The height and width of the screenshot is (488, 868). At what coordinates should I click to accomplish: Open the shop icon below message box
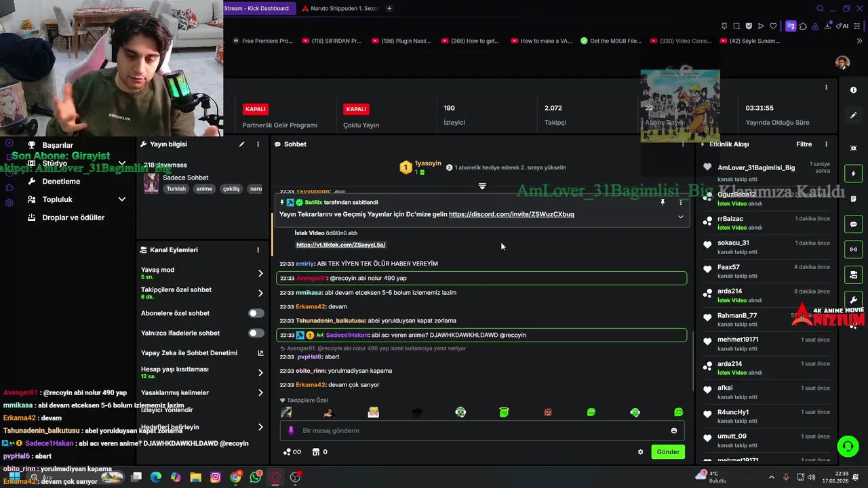[315, 452]
